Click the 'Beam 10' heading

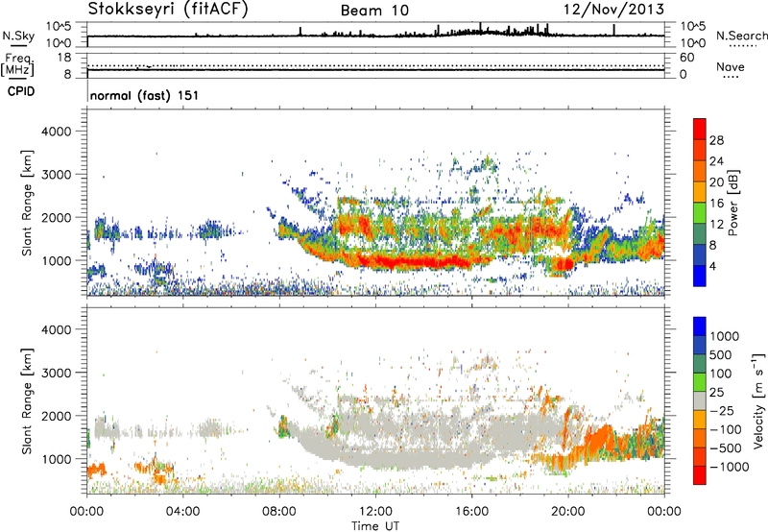point(374,11)
